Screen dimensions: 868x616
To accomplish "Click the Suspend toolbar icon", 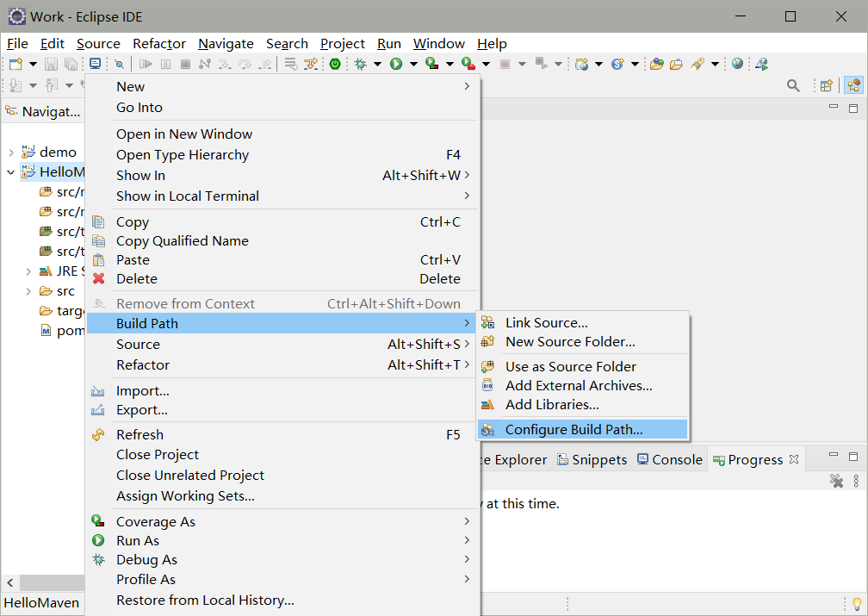I will click(x=165, y=65).
